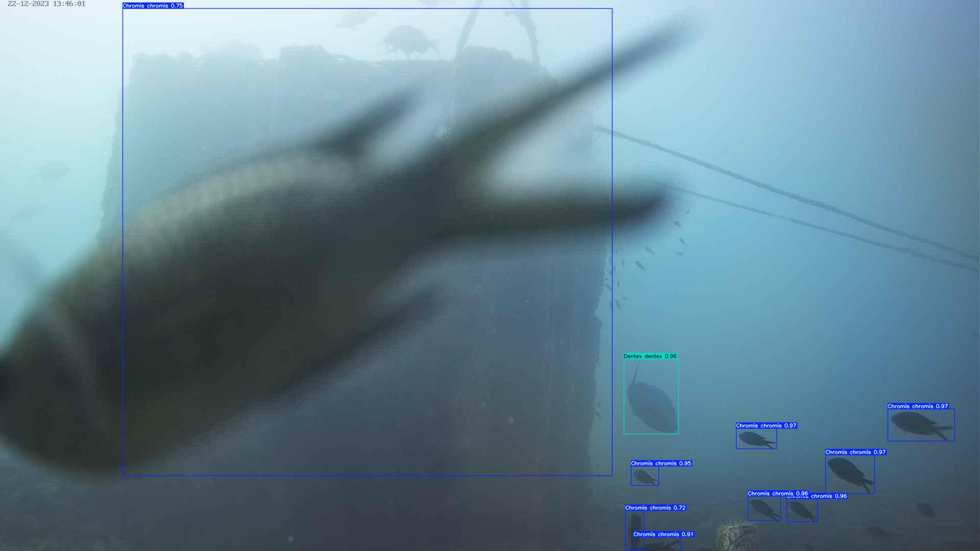Click the partially covered chromis 0.96 label

[x=829, y=496]
